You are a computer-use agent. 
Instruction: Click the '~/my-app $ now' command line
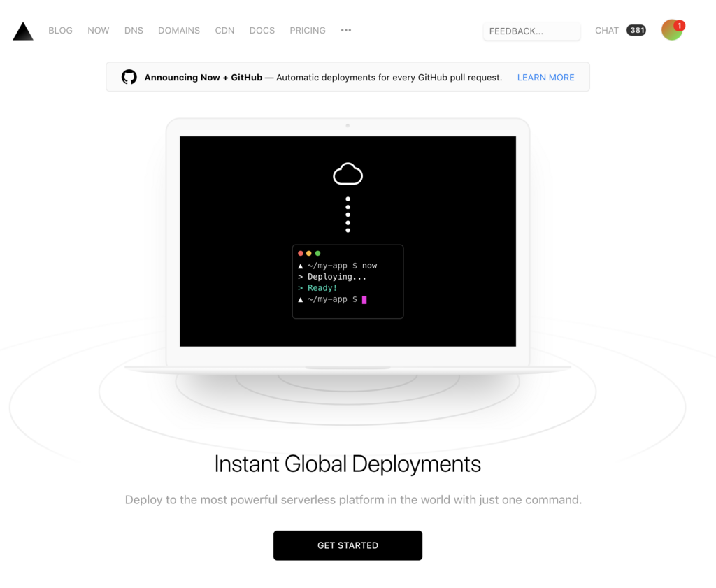click(x=338, y=266)
